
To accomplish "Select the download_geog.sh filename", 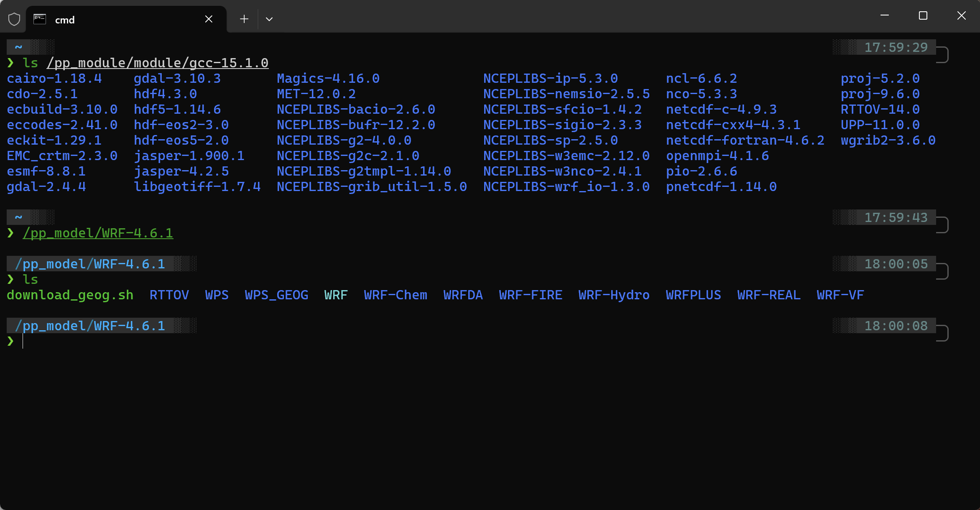I will 69,295.
